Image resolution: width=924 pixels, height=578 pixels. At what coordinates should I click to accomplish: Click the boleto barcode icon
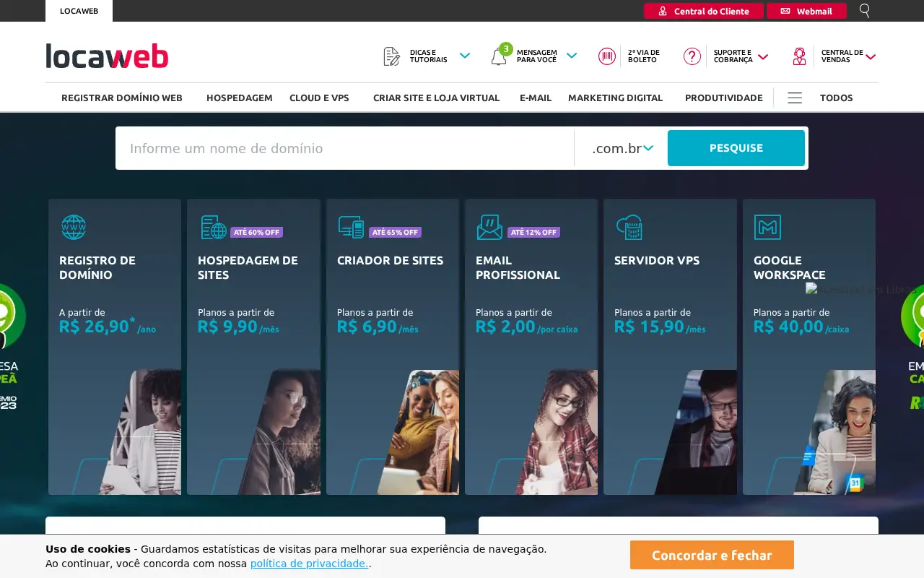pos(607,56)
